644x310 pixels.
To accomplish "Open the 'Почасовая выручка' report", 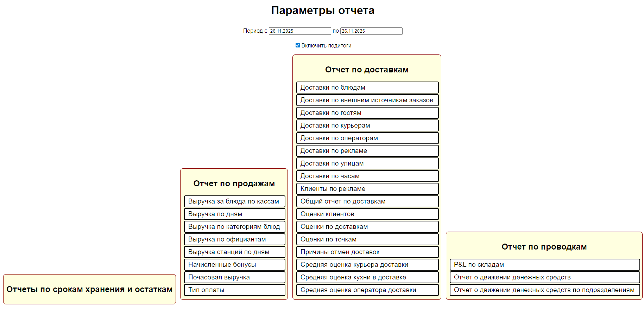I will (234, 277).
